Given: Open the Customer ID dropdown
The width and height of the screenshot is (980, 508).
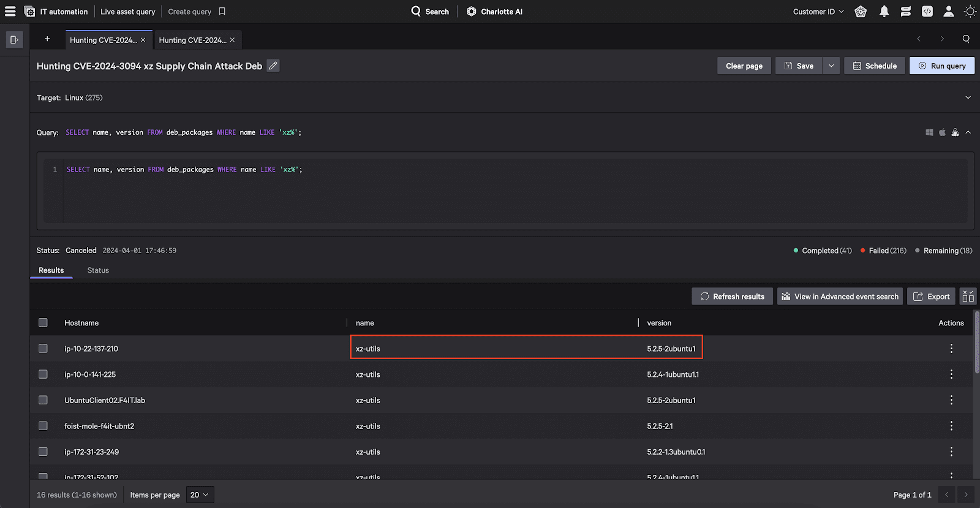Looking at the screenshot, I should pyautogui.click(x=818, y=11).
